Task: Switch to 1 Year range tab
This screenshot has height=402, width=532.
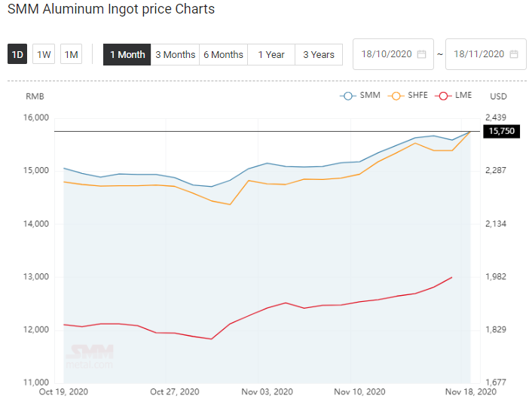Action: (271, 54)
